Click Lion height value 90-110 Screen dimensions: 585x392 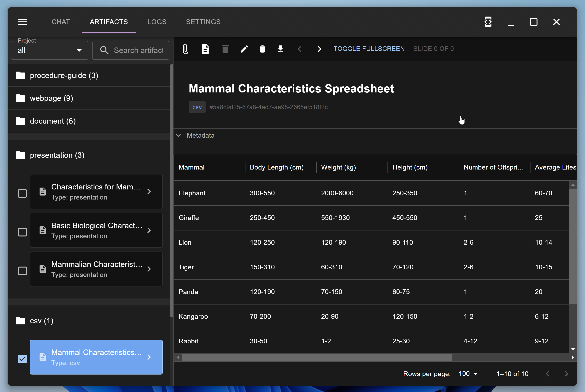pos(403,242)
